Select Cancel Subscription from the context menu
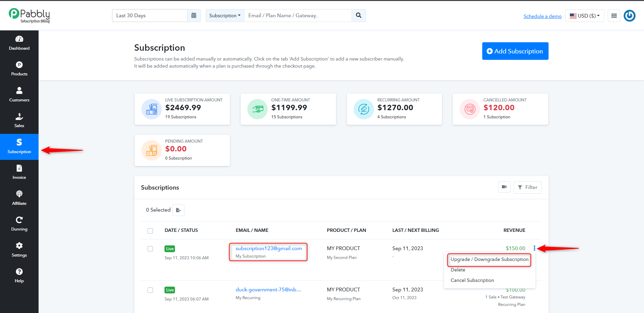 472,280
